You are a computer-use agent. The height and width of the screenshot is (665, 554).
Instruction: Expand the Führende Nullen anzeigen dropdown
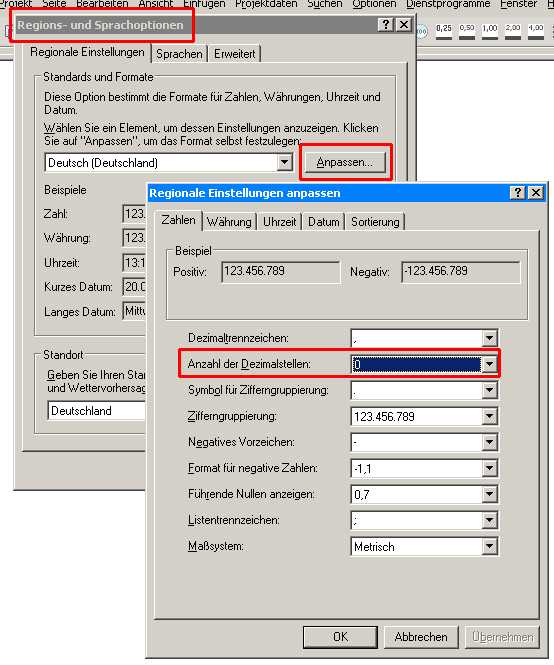489,494
